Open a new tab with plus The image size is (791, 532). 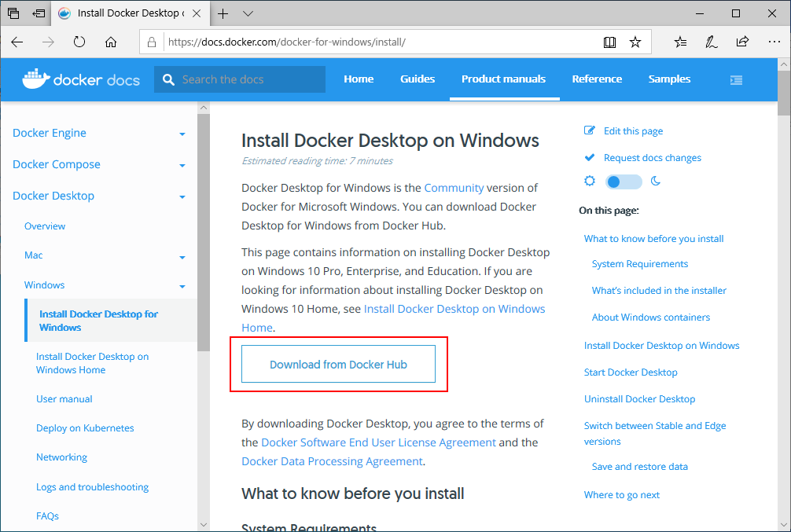coord(223,13)
